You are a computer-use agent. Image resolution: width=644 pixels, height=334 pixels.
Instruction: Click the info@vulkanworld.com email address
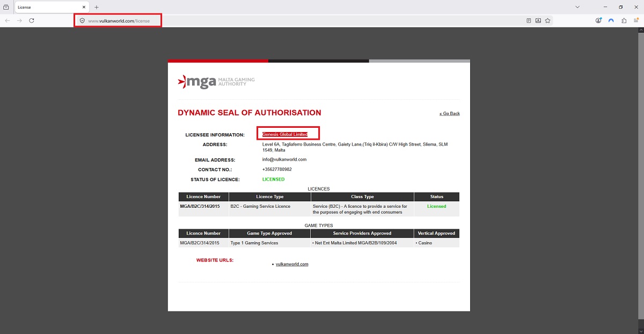pos(284,159)
